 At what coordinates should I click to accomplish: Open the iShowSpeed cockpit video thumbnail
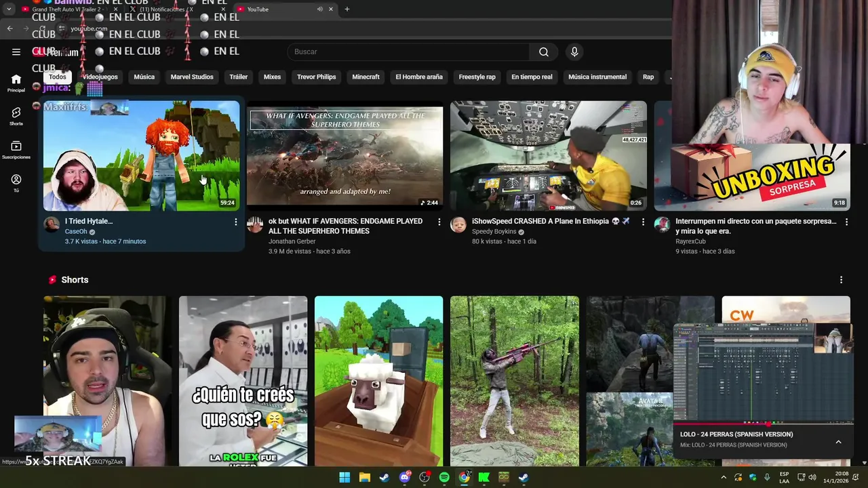[548, 155]
